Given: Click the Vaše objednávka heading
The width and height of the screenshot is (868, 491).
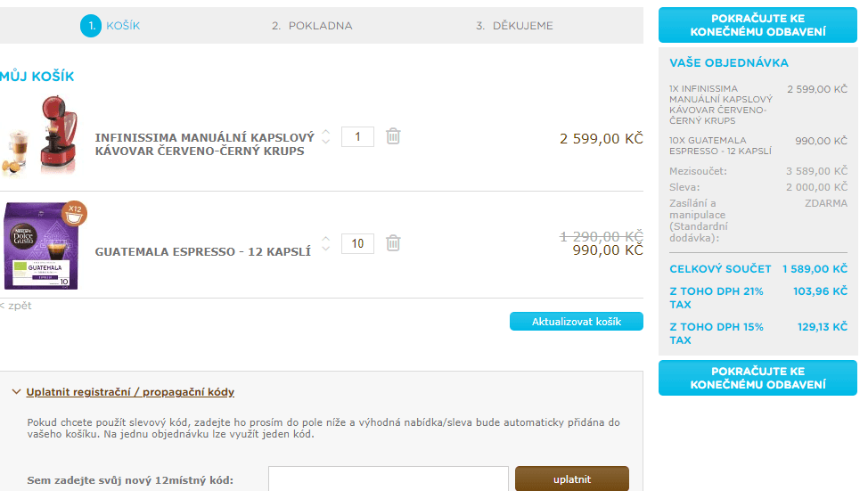Looking at the screenshot, I should pos(728,63).
